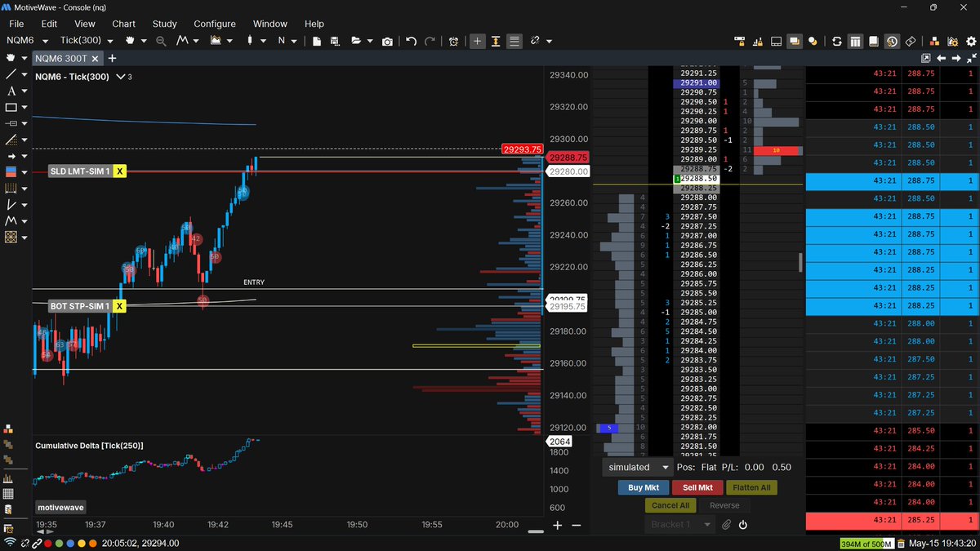Toggle the columns DOM panel button
The height and width of the screenshot is (551, 980).
point(855,41)
